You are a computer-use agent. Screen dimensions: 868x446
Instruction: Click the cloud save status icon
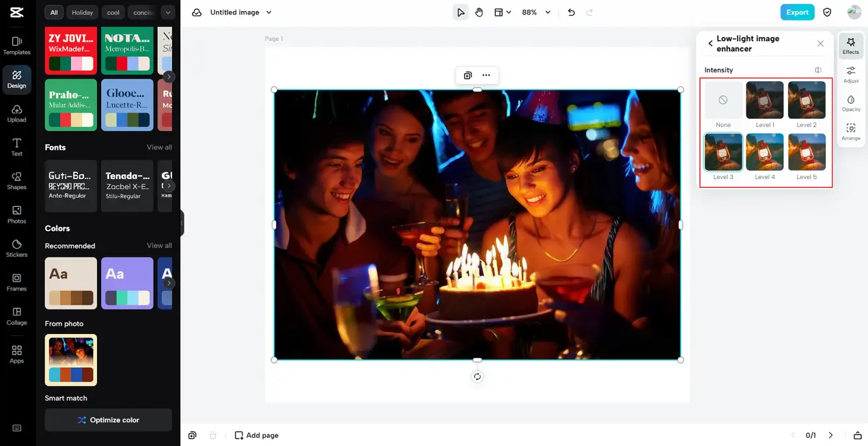tap(197, 12)
